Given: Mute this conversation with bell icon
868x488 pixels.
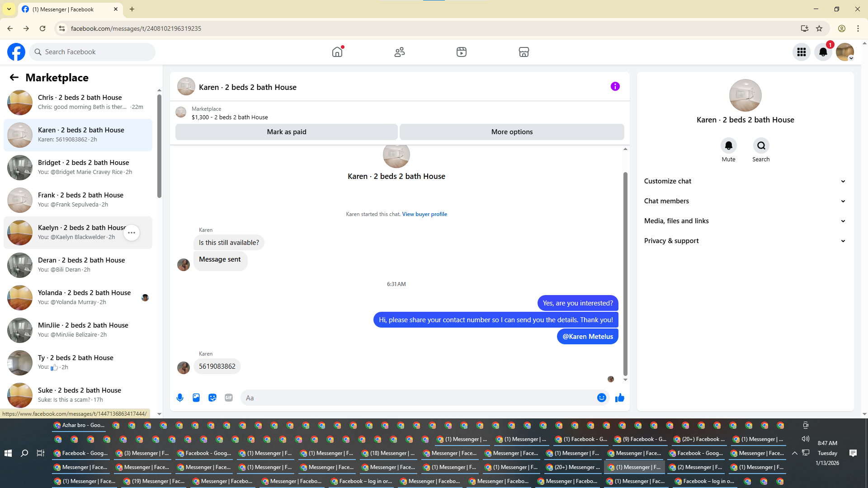Looking at the screenshot, I should (728, 145).
